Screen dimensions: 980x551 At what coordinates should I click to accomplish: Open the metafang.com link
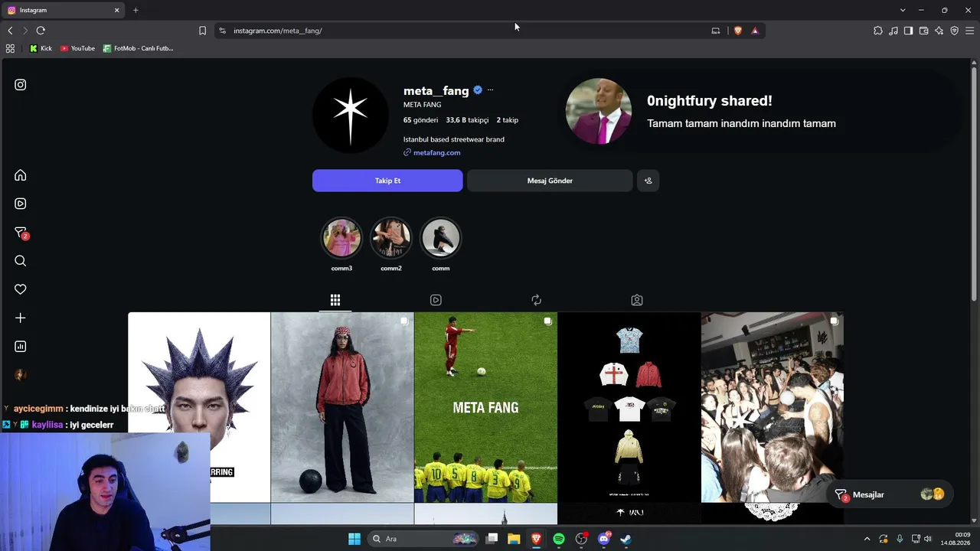tap(436, 152)
